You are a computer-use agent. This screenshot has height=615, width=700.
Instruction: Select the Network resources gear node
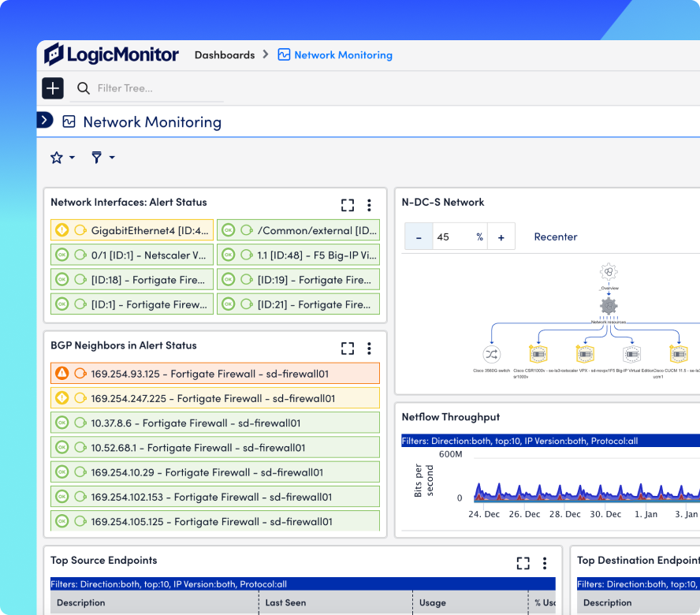[608, 307]
